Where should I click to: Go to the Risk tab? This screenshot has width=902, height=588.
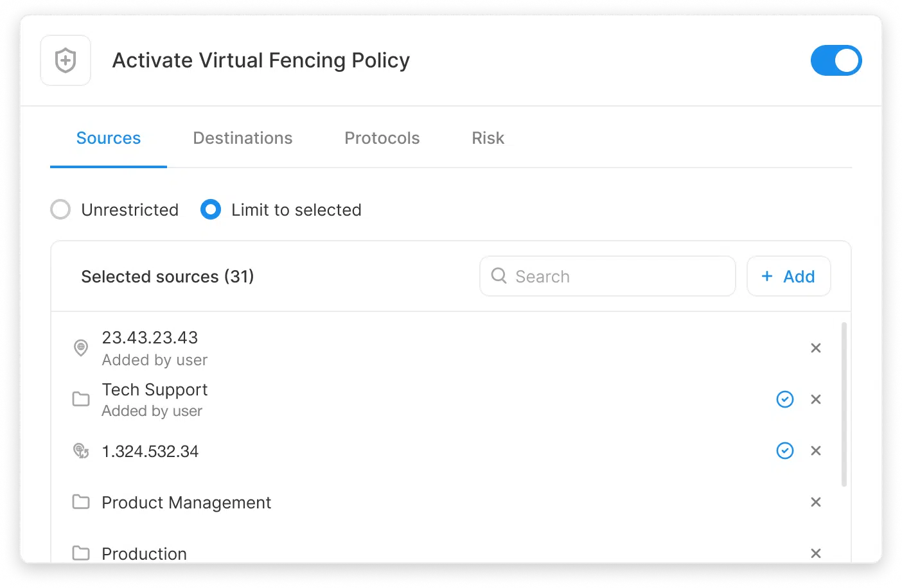coord(488,138)
